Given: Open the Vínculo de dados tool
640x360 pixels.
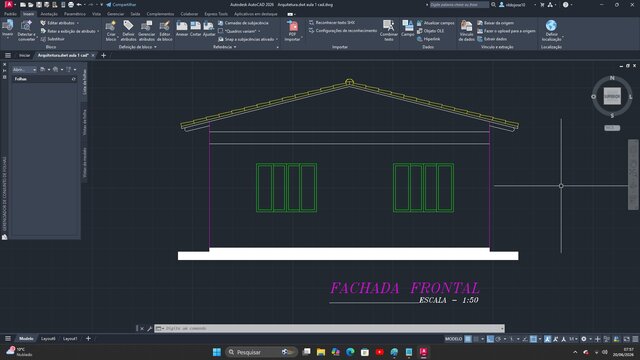Looking at the screenshot, I should click(x=466, y=31).
